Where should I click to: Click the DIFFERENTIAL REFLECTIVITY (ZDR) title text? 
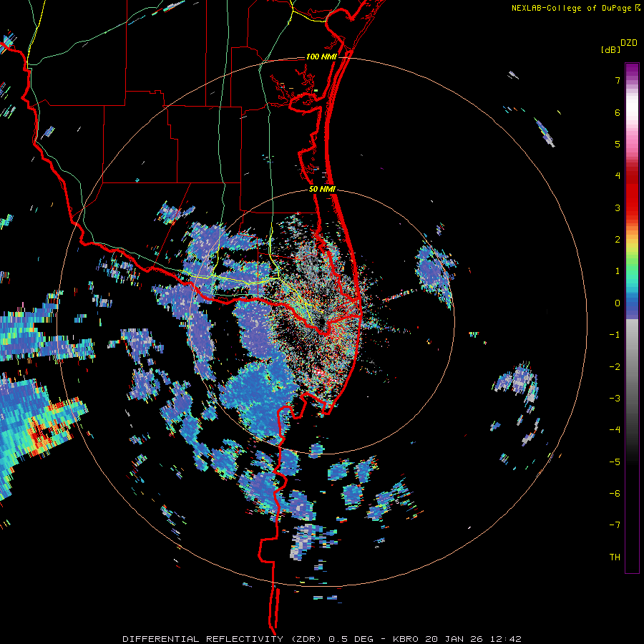point(223,639)
